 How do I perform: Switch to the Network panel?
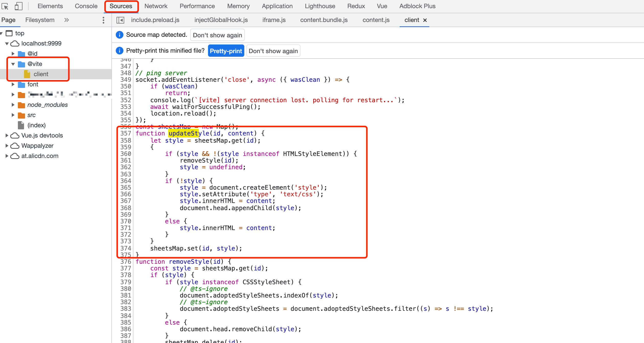coord(156,6)
